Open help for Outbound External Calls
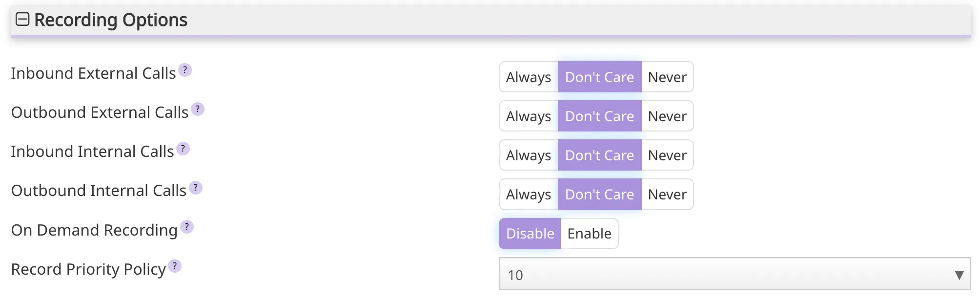980x304 pixels. tap(197, 108)
